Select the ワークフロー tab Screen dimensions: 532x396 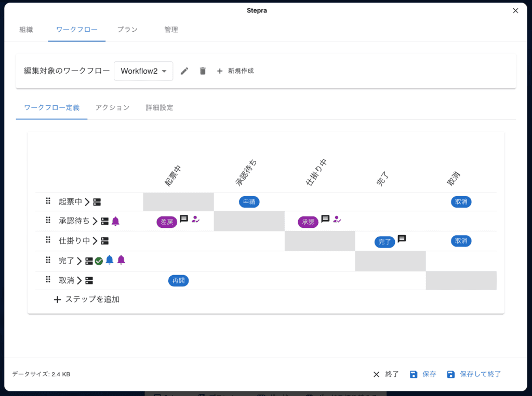click(x=77, y=30)
